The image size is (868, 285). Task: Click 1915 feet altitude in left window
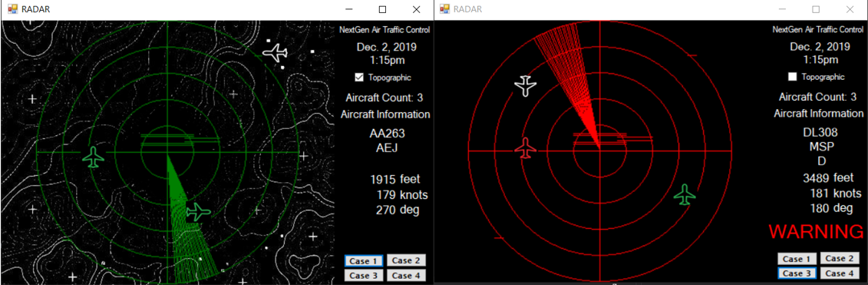pos(395,179)
